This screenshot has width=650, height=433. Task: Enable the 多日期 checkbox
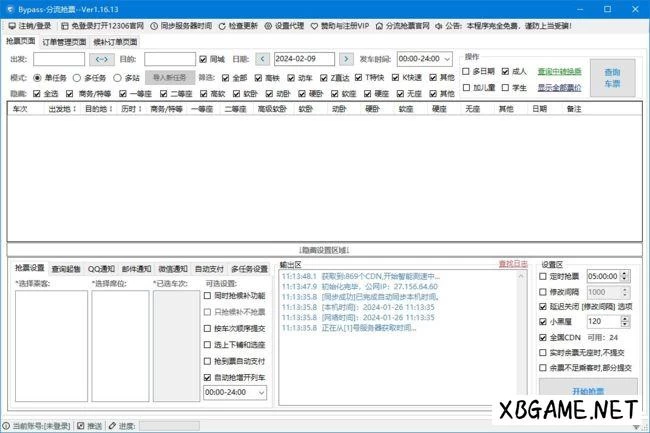(x=467, y=72)
